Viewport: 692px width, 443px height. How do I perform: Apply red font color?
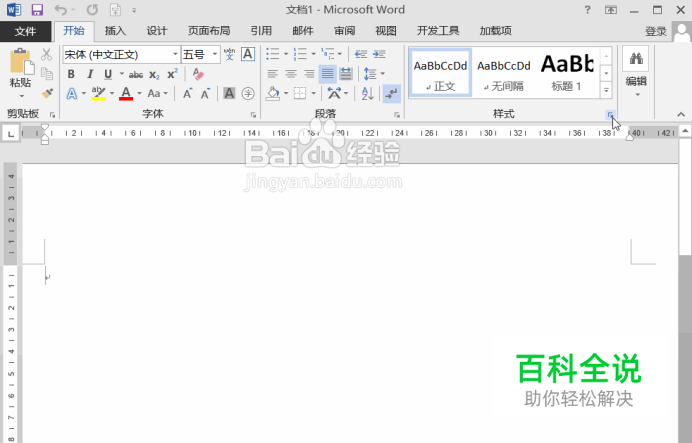click(x=126, y=94)
